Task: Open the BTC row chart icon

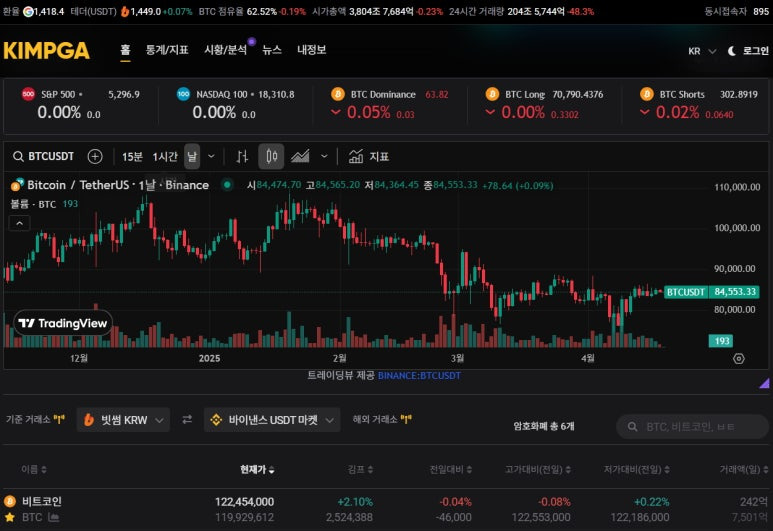Action: tap(54, 517)
